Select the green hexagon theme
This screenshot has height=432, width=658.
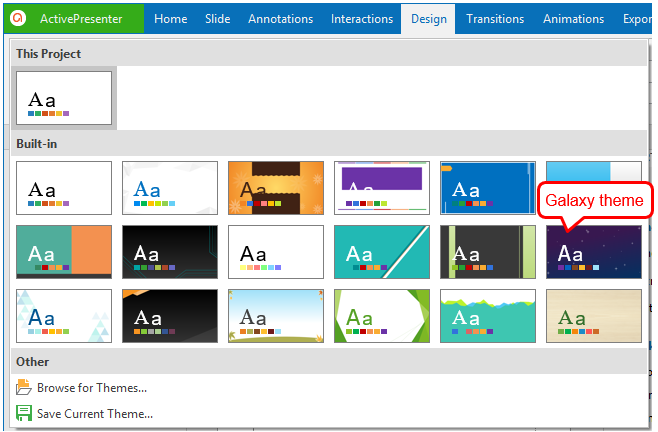pyautogui.click(x=382, y=316)
